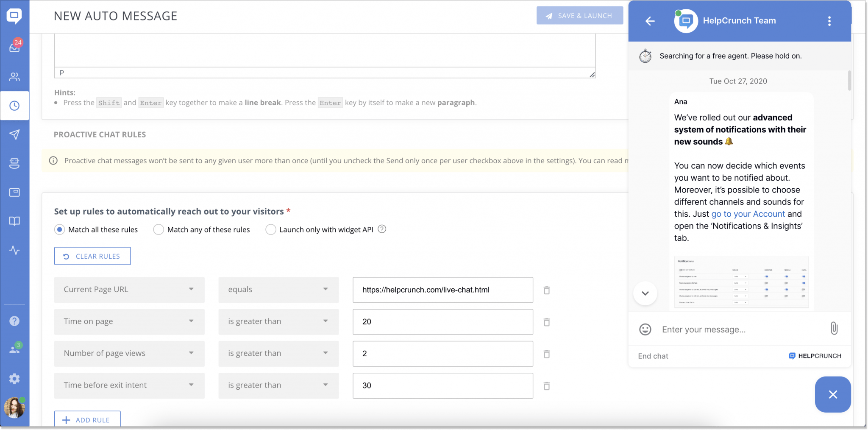The width and height of the screenshot is (868, 430).
Task: Follow the go to your Account link
Action: tap(748, 214)
